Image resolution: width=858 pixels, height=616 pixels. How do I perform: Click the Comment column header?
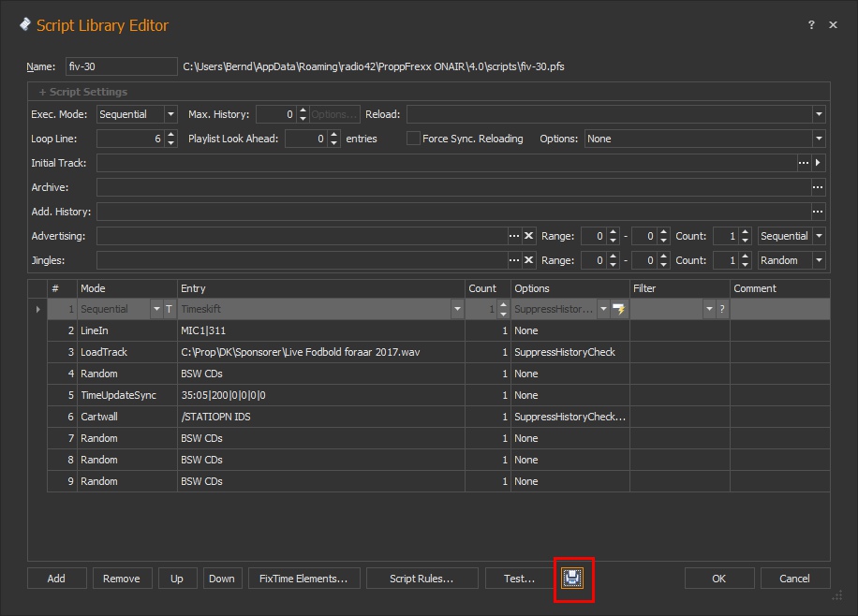779,288
